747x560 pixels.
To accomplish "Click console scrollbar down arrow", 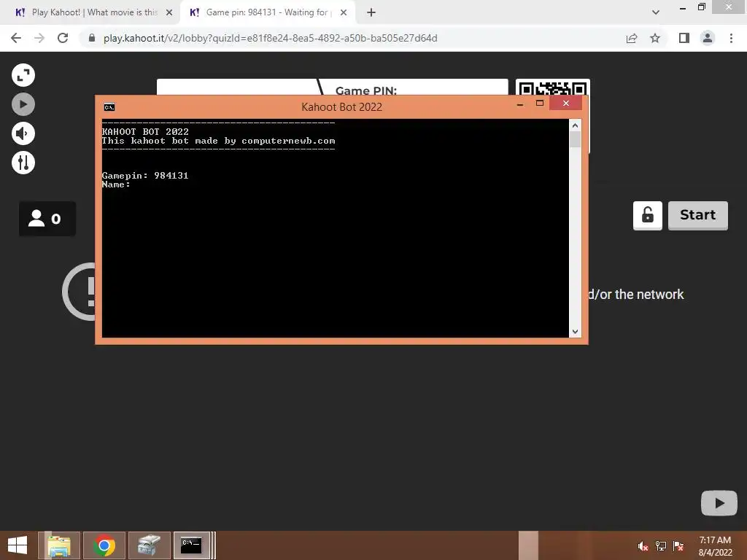I will pyautogui.click(x=575, y=332).
